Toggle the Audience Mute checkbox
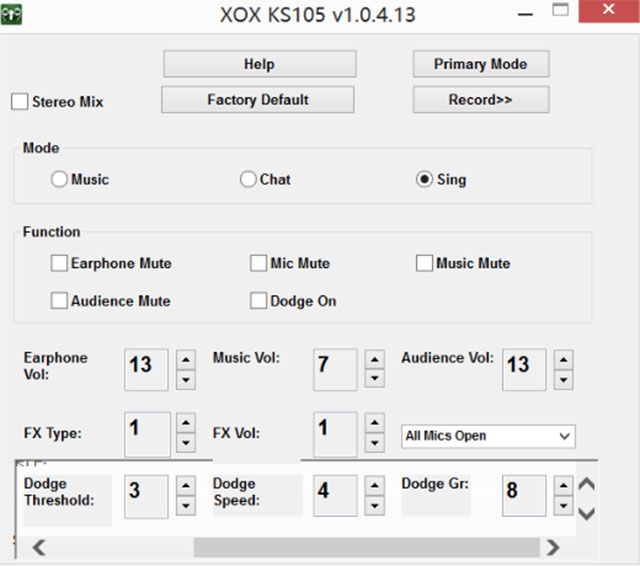The width and height of the screenshot is (640, 566). 59,301
